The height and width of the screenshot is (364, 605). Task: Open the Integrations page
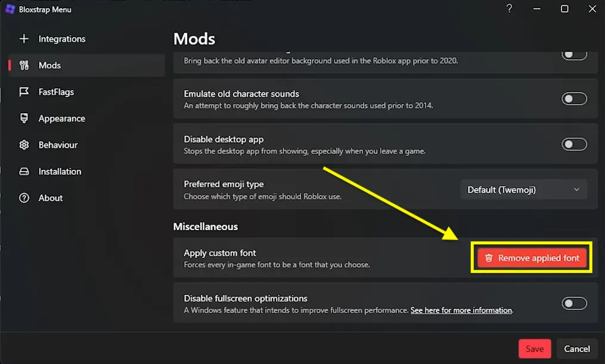pos(62,39)
